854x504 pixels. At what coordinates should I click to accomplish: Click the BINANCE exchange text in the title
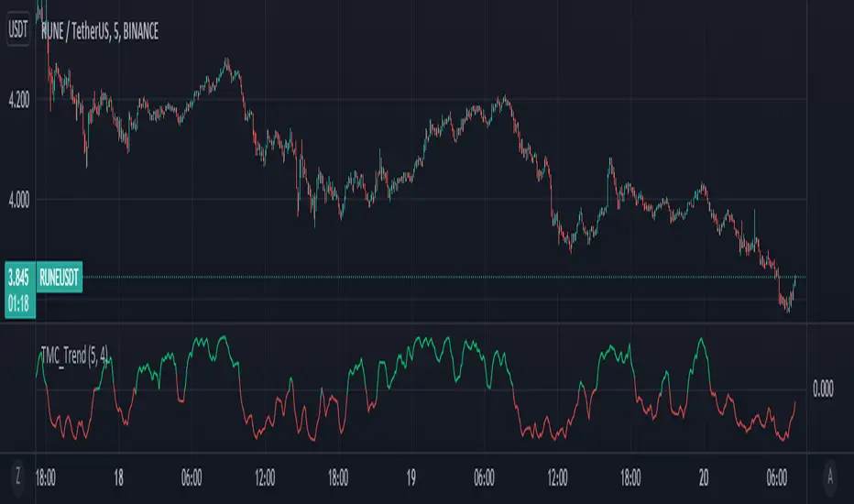tap(136, 32)
